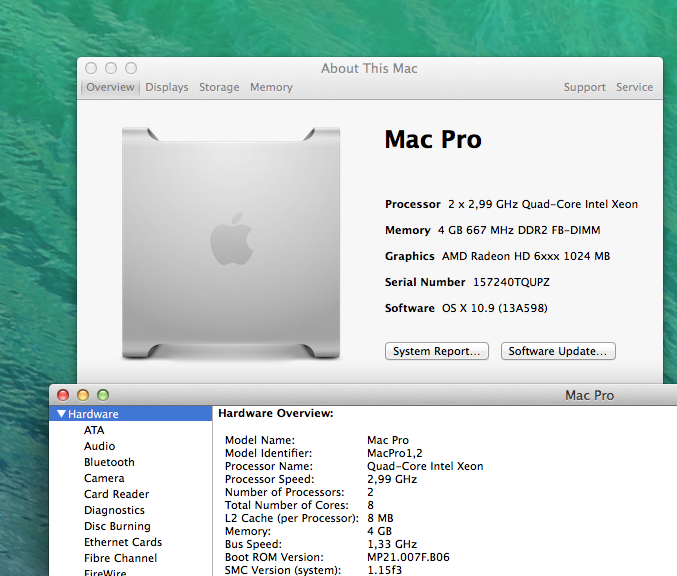Open the Memory tab
The height and width of the screenshot is (576, 677).
[x=271, y=87]
